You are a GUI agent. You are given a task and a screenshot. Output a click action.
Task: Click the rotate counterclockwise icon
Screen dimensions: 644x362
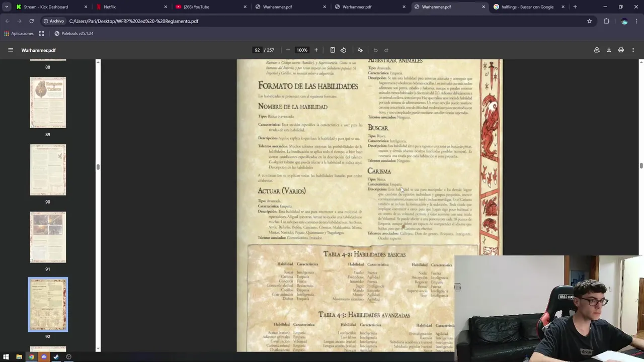click(343, 50)
